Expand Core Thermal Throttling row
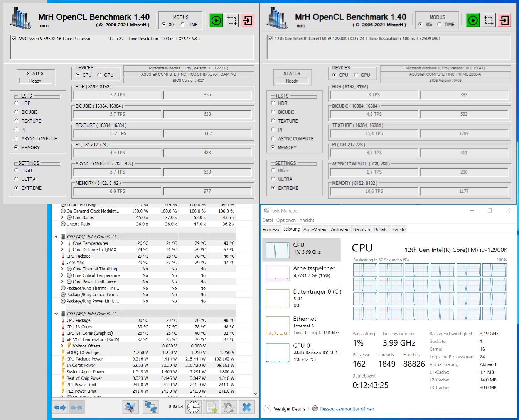The width and height of the screenshot is (519, 420). click(x=62, y=269)
